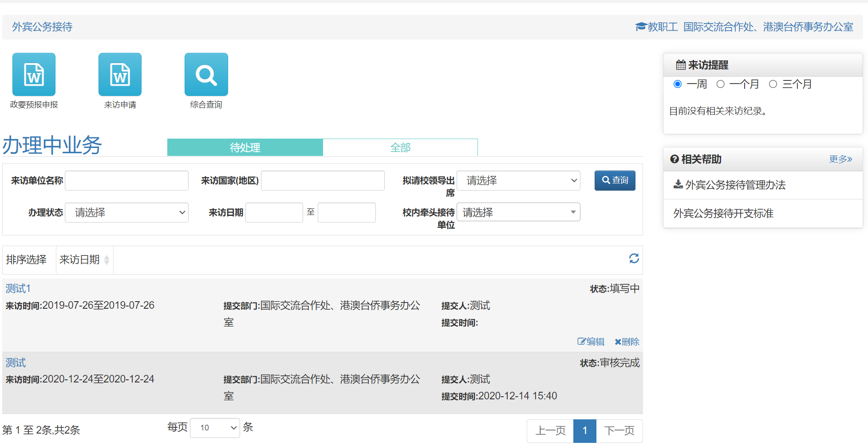Viewport: 868px width, 446px height.
Task: Click the 来访单位名称 input field
Action: [126, 180]
